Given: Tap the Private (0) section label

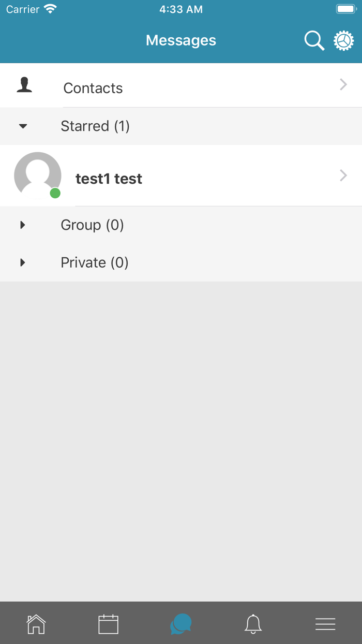Looking at the screenshot, I should point(95,262).
